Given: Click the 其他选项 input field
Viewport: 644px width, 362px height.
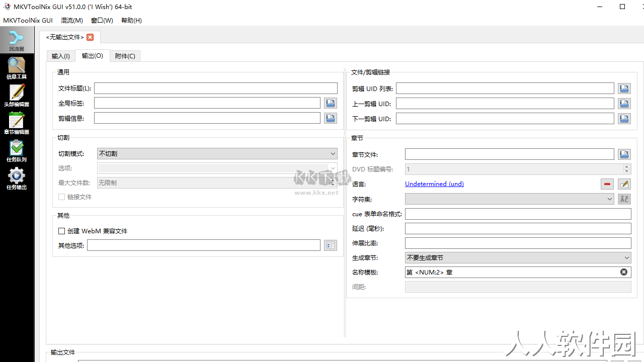Looking at the screenshot, I should [x=204, y=245].
